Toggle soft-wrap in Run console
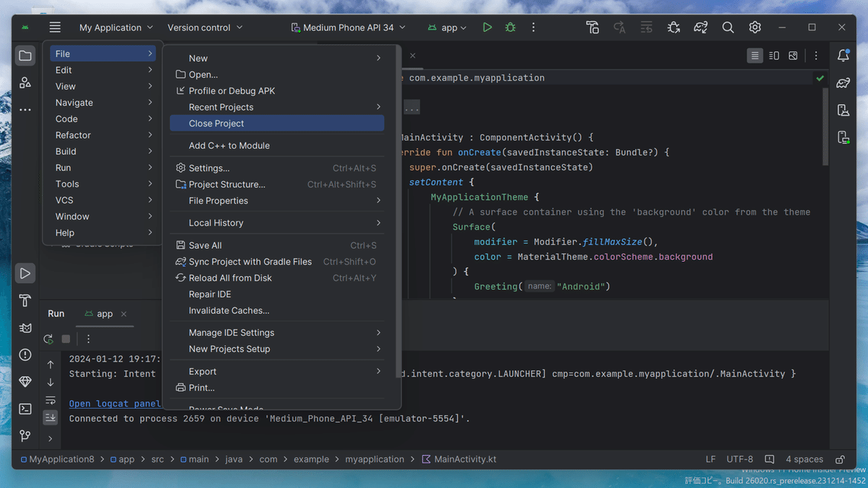 [x=51, y=401]
